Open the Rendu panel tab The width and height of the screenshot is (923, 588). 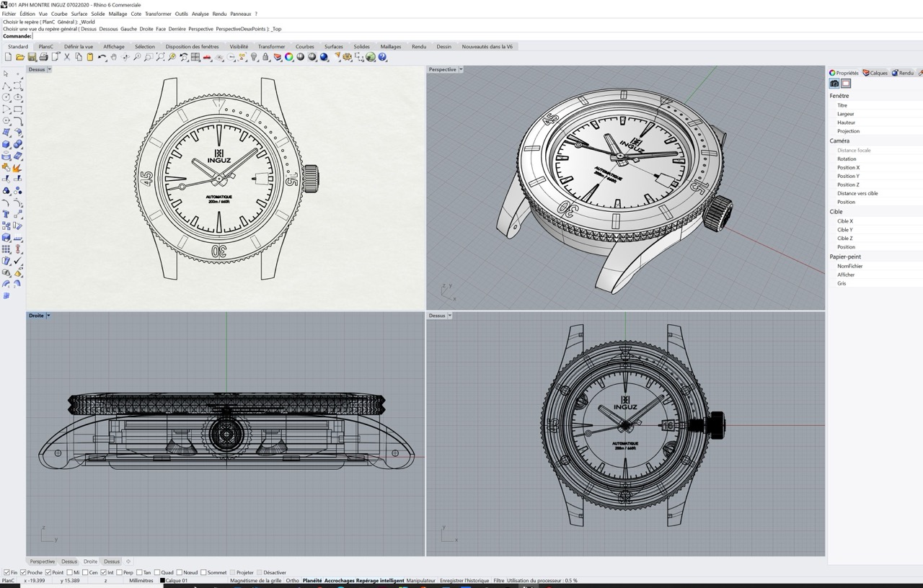pyautogui.click(x=903, y=73)
